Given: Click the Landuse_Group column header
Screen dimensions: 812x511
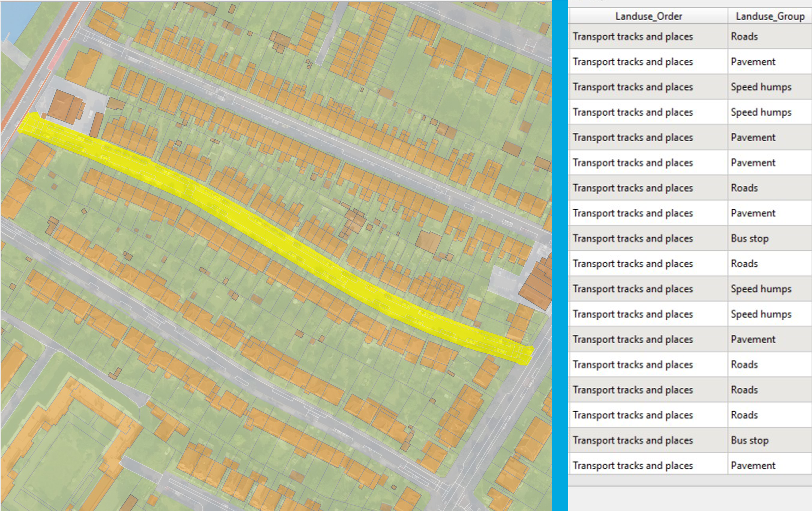Looking at the screenshot, I should (x=770, y=16).
